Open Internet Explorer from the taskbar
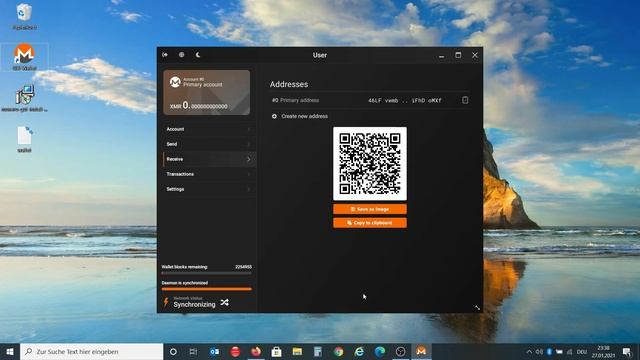This screenshot has width=640, height=360. point(359,351)
